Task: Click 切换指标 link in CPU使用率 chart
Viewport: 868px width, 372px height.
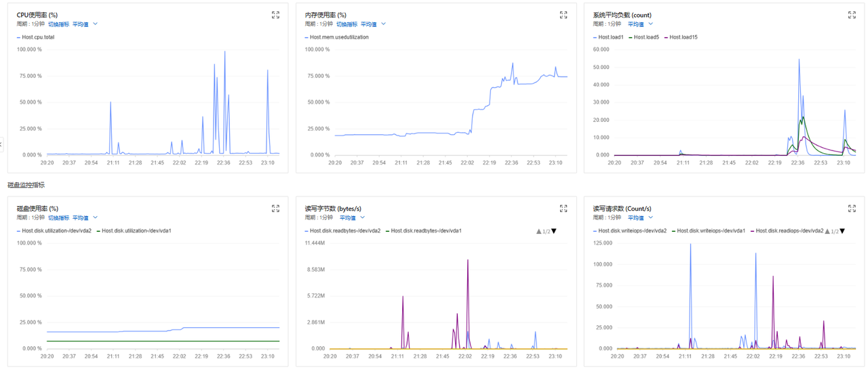Action: (x=58, y=24)
